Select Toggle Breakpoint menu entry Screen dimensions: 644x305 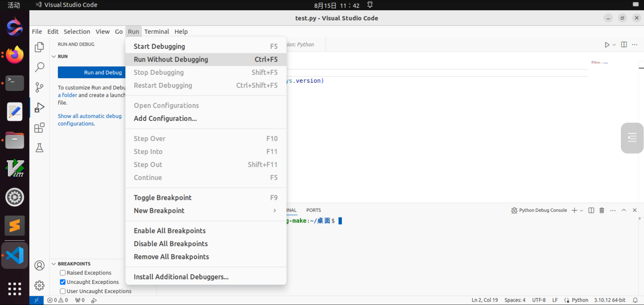point(205,197)
